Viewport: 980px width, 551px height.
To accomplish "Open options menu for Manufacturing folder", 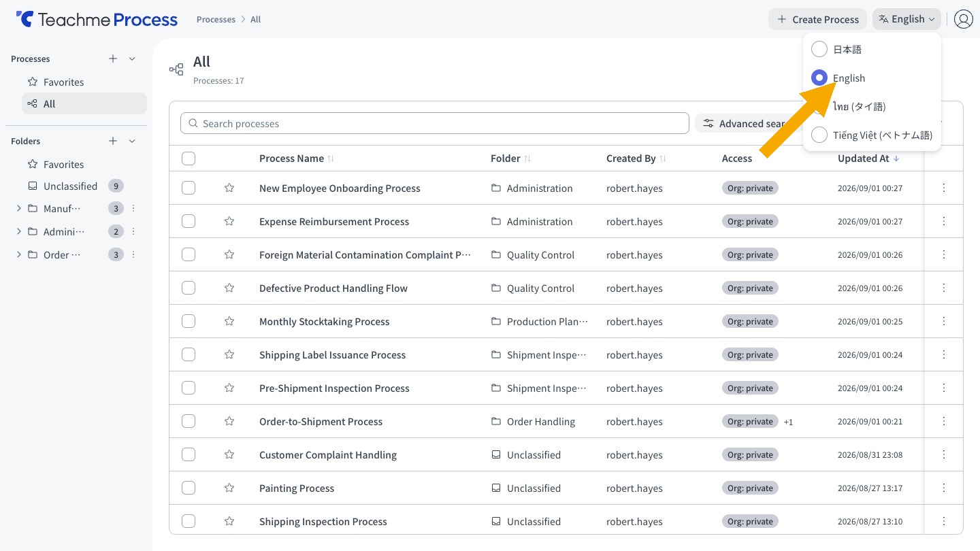I will pyautogui.click(x=133, y=208).
